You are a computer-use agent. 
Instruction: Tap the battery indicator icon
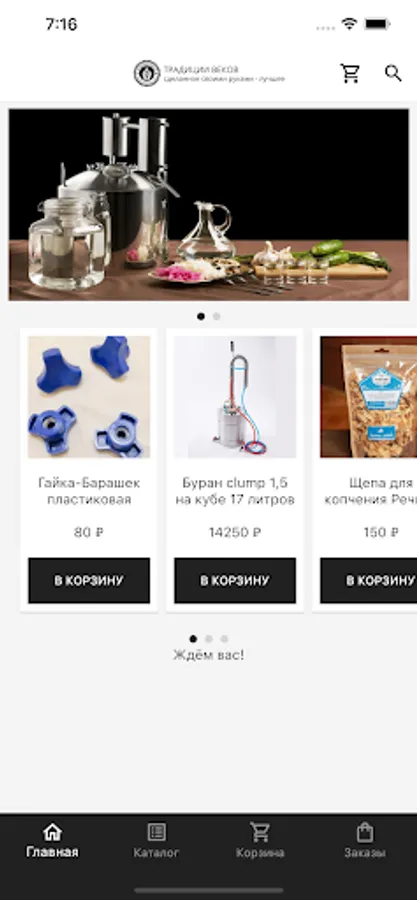coord(377,24)
